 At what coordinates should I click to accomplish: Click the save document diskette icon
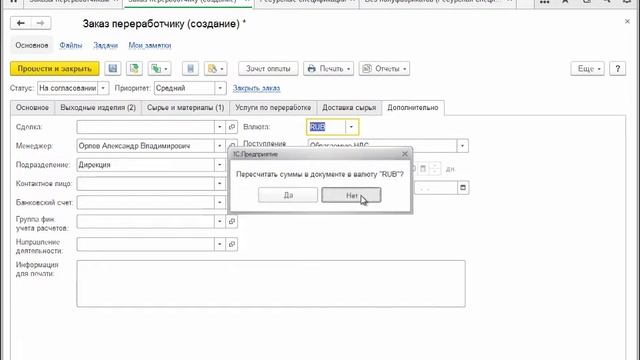[113, 69]
